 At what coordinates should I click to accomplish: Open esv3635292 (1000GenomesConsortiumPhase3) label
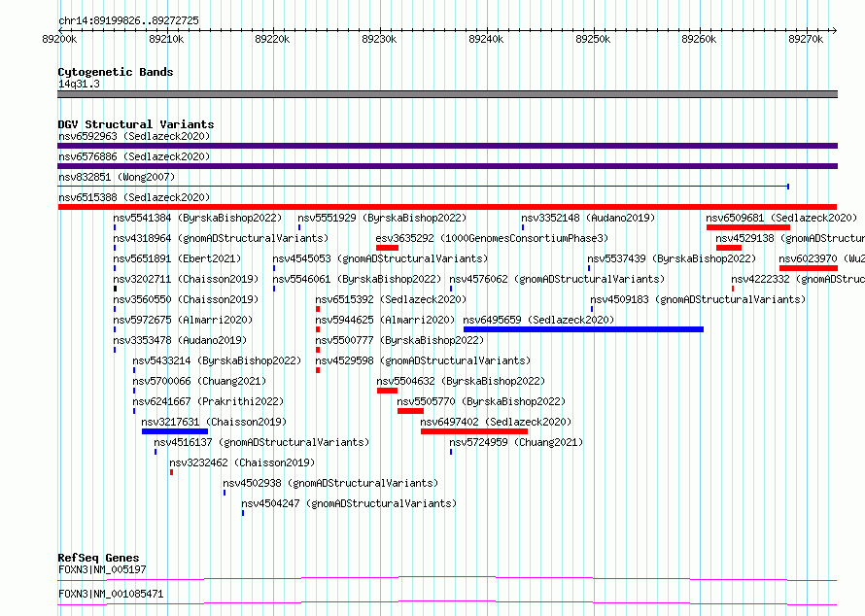click(492, 238)
